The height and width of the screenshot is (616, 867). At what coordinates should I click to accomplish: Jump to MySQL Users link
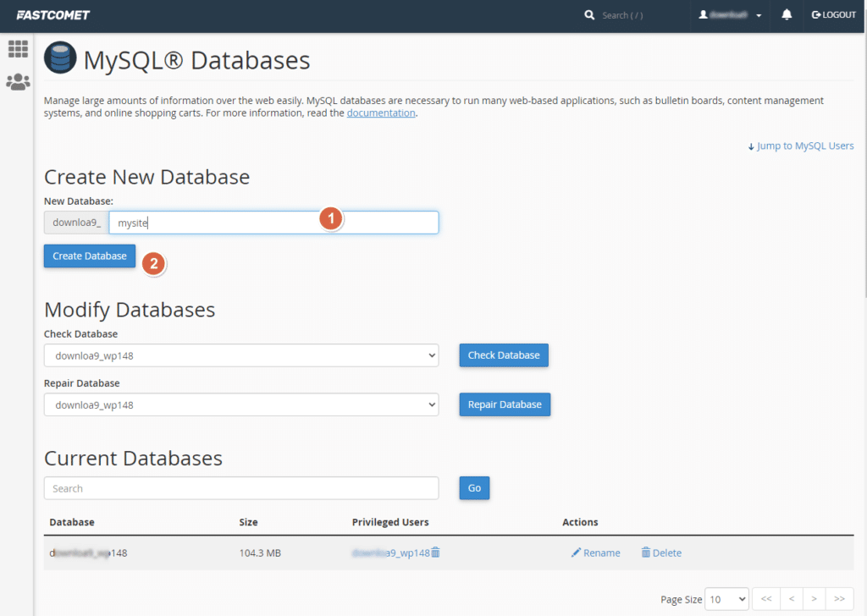pos(801,146)
